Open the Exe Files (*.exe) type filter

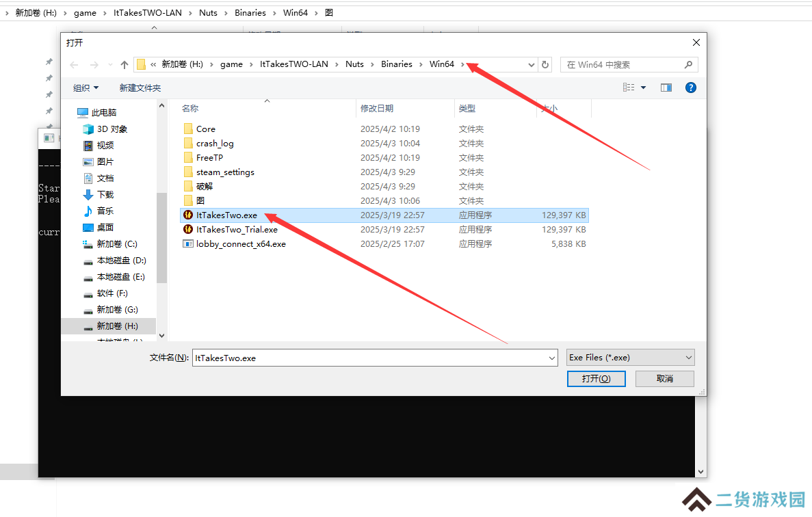coord(630,358)
